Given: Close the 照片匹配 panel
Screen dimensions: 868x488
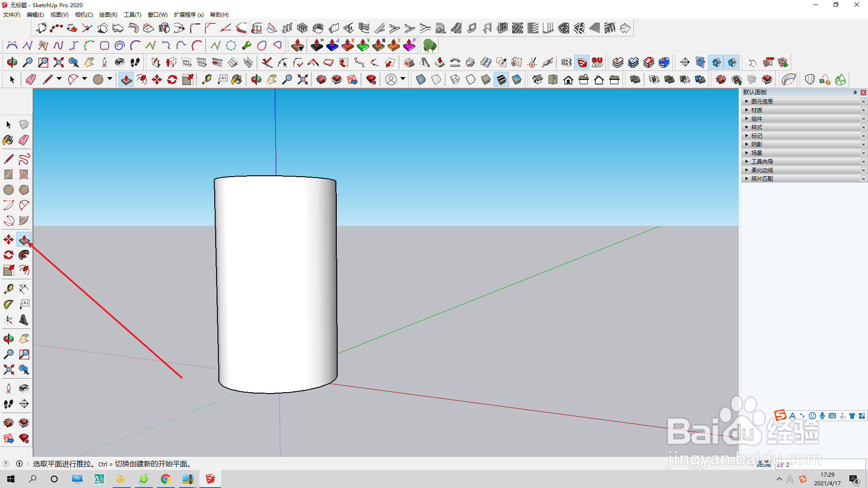Looking at the screenshot, I should pos(863,178).
